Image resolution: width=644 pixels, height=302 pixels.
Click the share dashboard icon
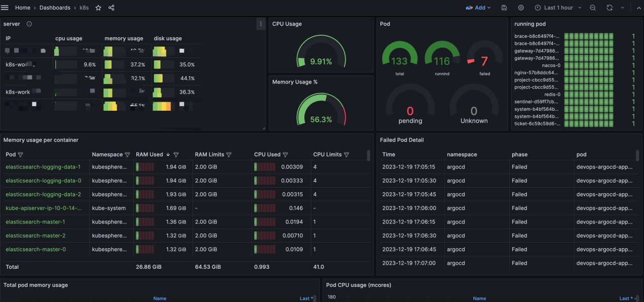(111, 8)
